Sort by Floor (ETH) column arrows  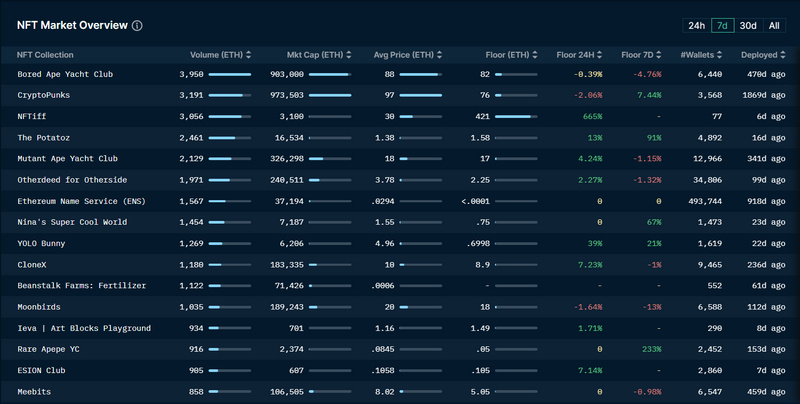(x=535, y=55)
